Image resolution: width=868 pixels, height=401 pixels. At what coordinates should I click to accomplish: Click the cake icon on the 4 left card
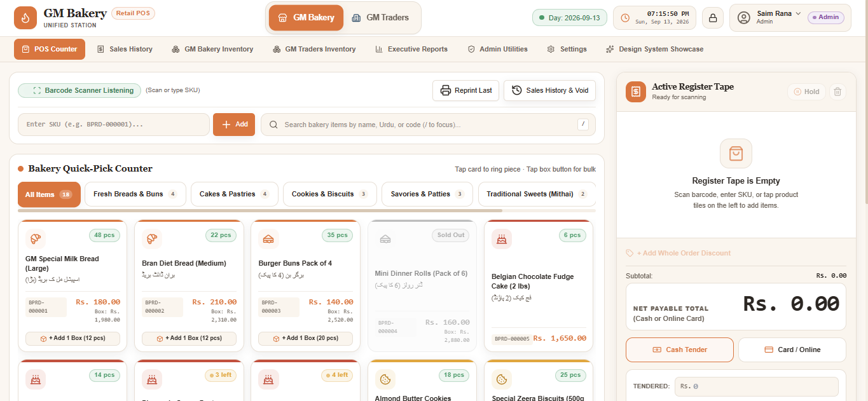click(268, 379)
